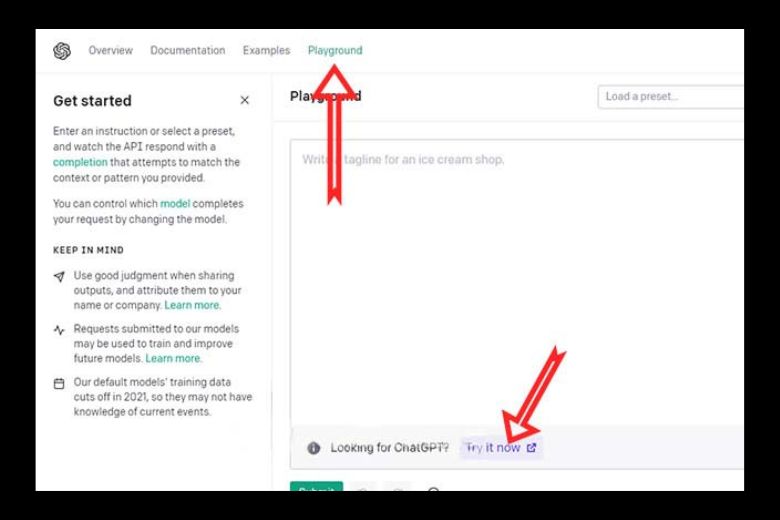Viewport: 780px width, 520px height.
Task: Click the OpenAI logo icon
Action: coord(62,51)
